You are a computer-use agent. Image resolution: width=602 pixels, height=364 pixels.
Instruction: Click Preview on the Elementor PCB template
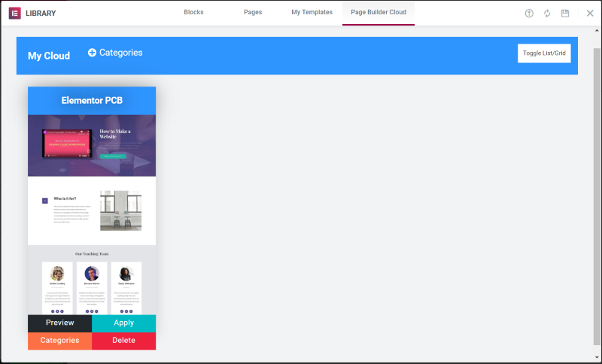[60, 323]
